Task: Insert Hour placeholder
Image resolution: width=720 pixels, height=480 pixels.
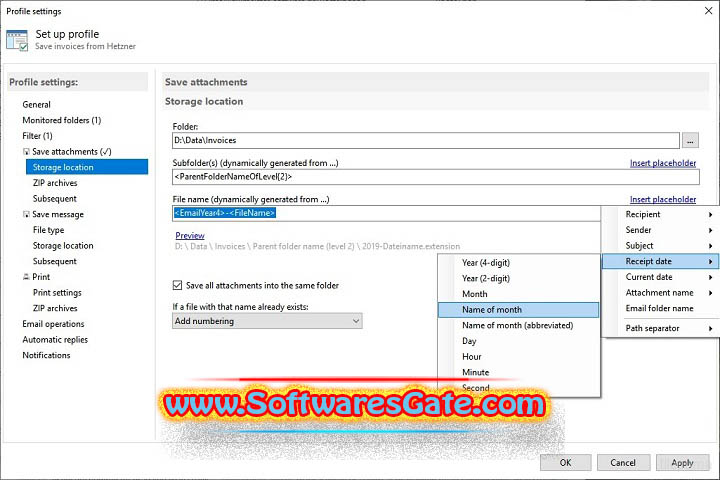Action: [519, 356]
